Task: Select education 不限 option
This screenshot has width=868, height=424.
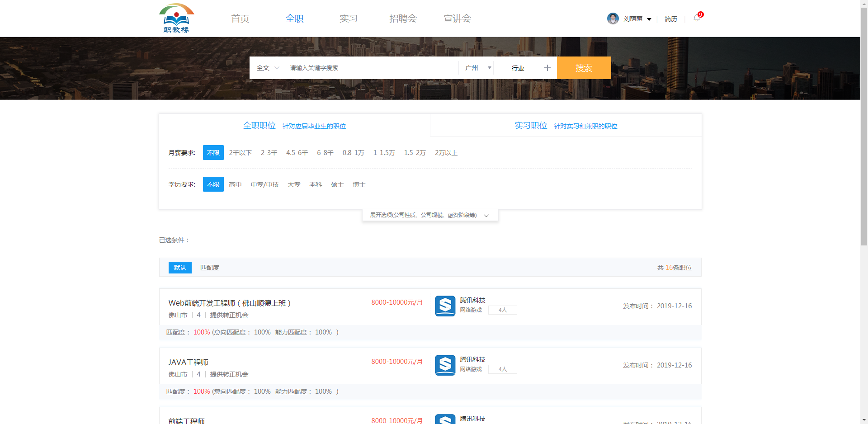Action: point(213,184)
